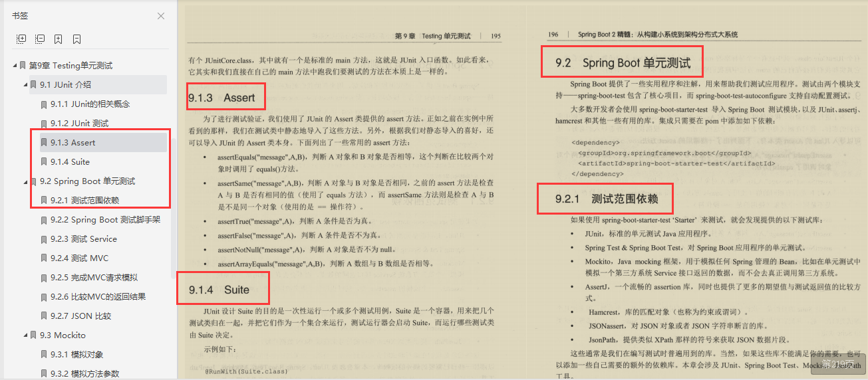This screenshot has height=380, width=868.
Task: Click the add bookmark icon
Action: tap(59, 39)
